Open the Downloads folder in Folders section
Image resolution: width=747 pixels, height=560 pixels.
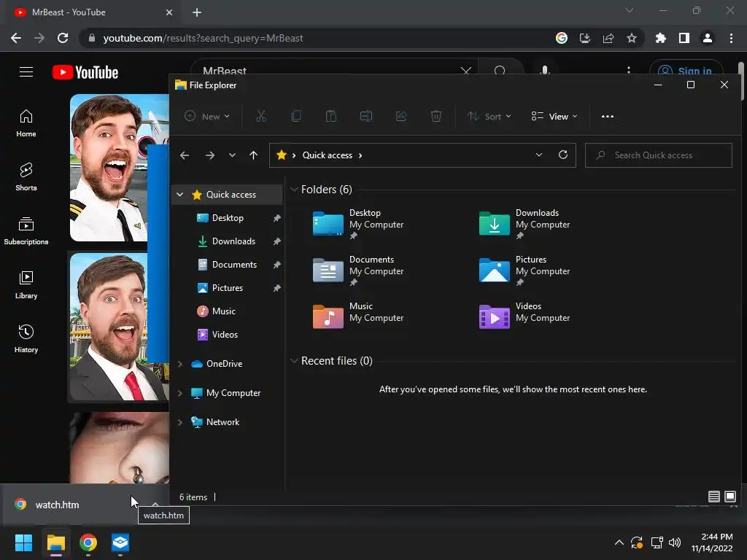[524, 224]
